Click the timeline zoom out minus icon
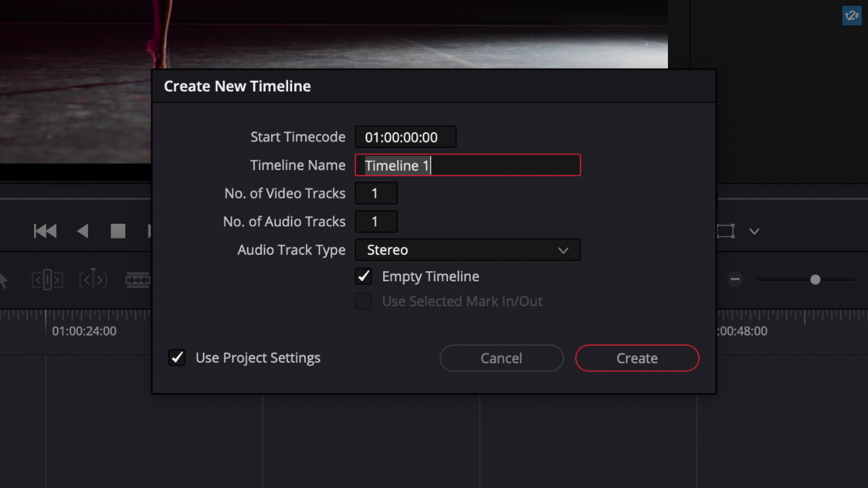 (x=735, y=279)
